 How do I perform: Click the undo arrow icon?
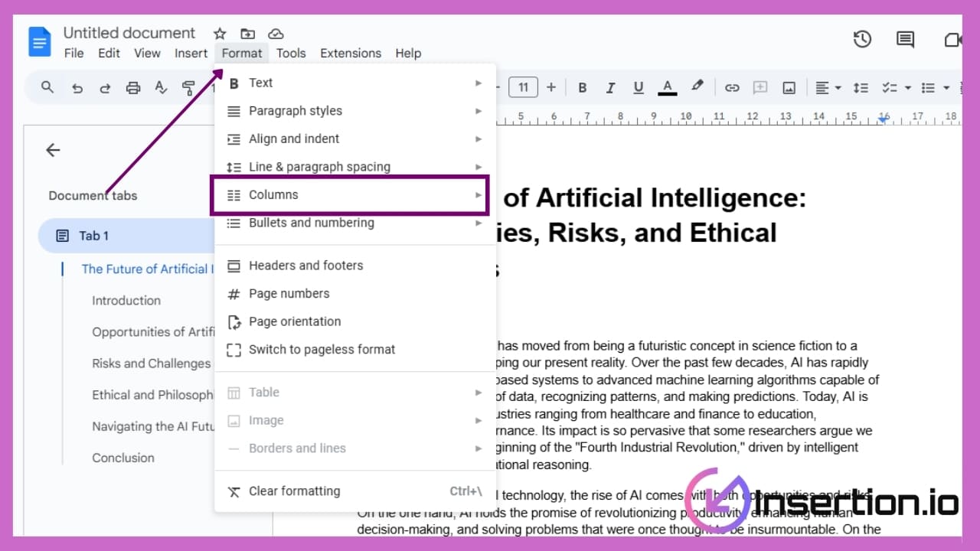tap(77, 88)
